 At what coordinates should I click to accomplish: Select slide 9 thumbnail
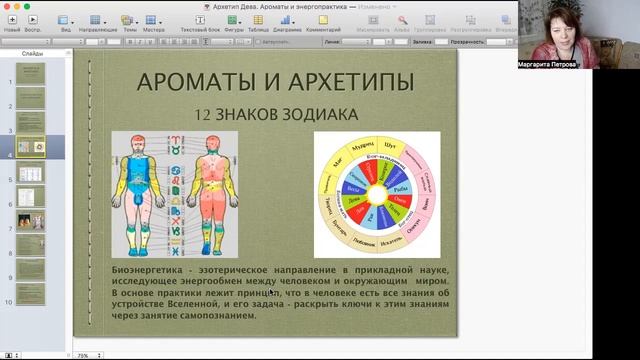[31, 269]
